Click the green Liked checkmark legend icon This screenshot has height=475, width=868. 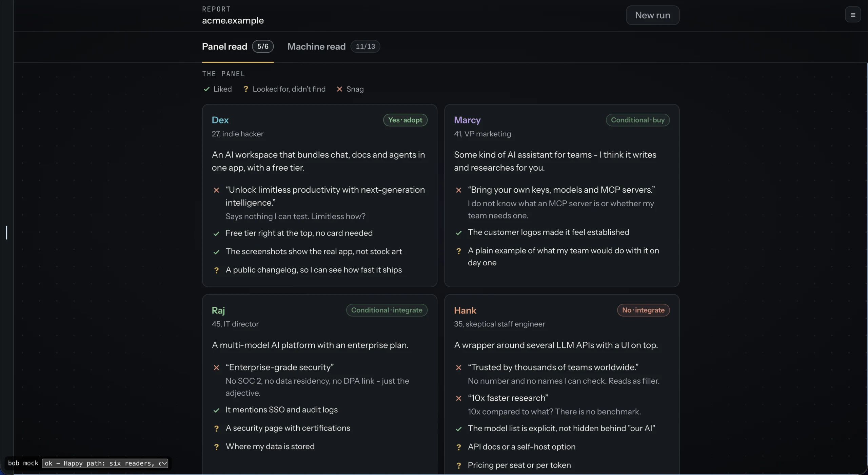[x=206, y=89]
